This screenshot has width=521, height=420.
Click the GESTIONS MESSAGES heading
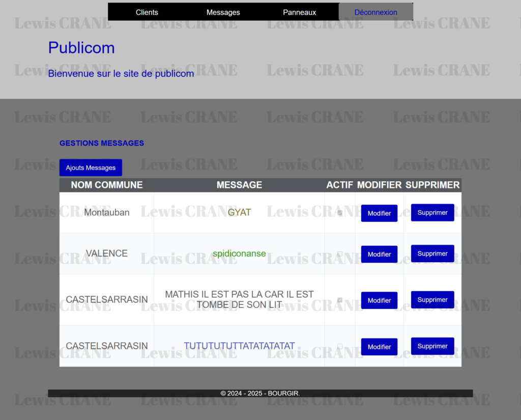point(102,143)
